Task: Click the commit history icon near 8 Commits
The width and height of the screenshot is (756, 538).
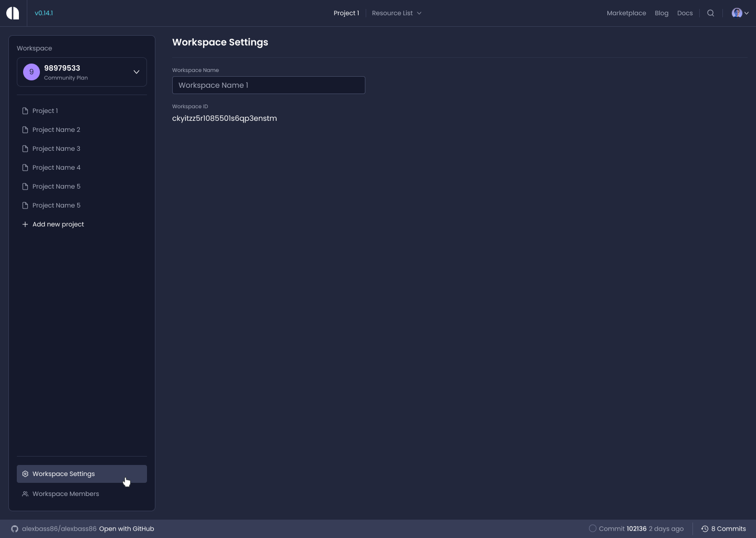Action: point(705,529)
